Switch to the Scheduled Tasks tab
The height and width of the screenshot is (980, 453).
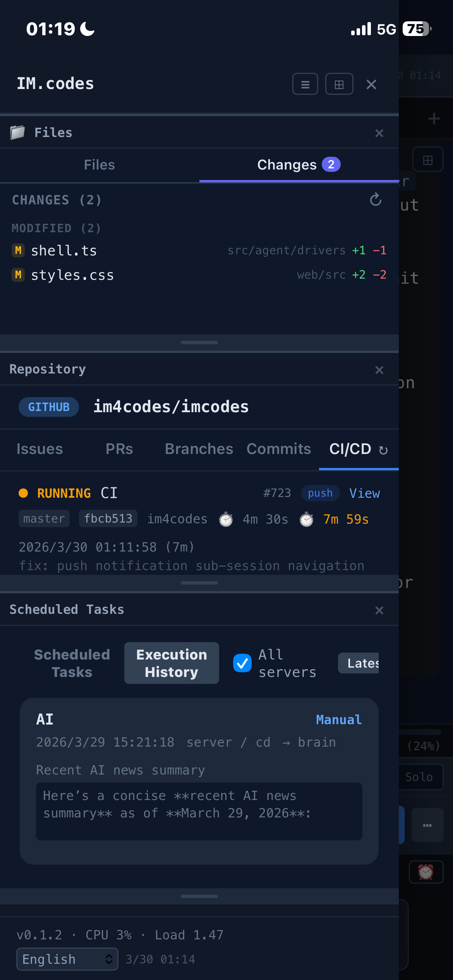coord(72,663)
